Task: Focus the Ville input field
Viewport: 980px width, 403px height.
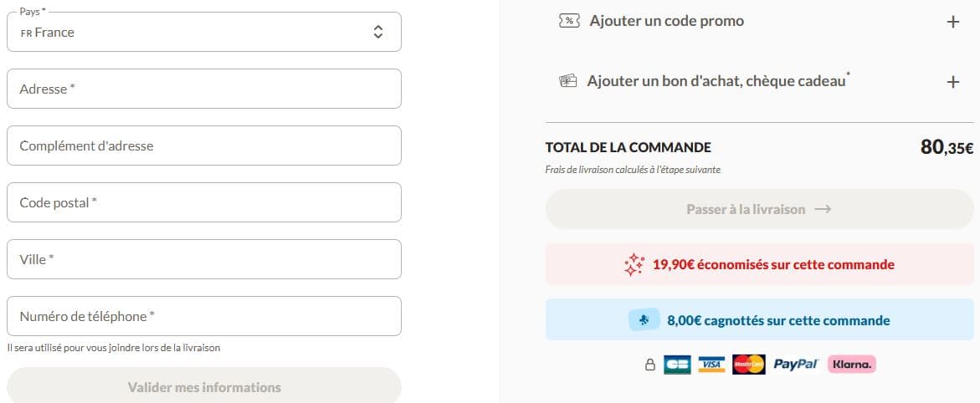Action: 203,259
